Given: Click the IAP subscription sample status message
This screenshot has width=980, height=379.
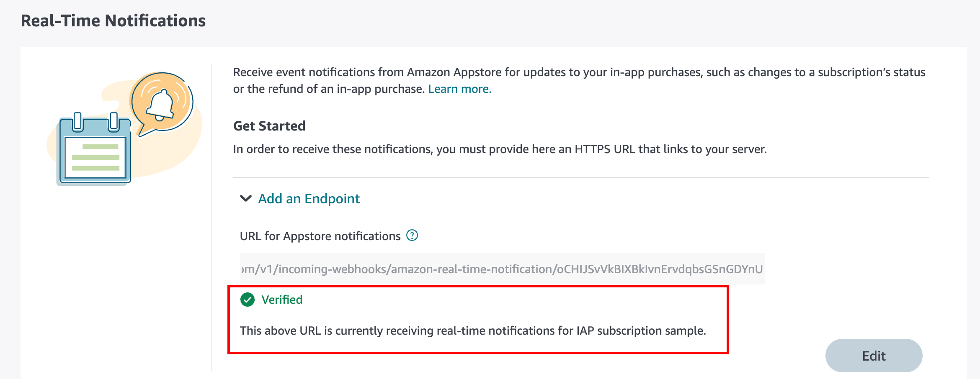Looking at the screenshot, I should (472, 331).
